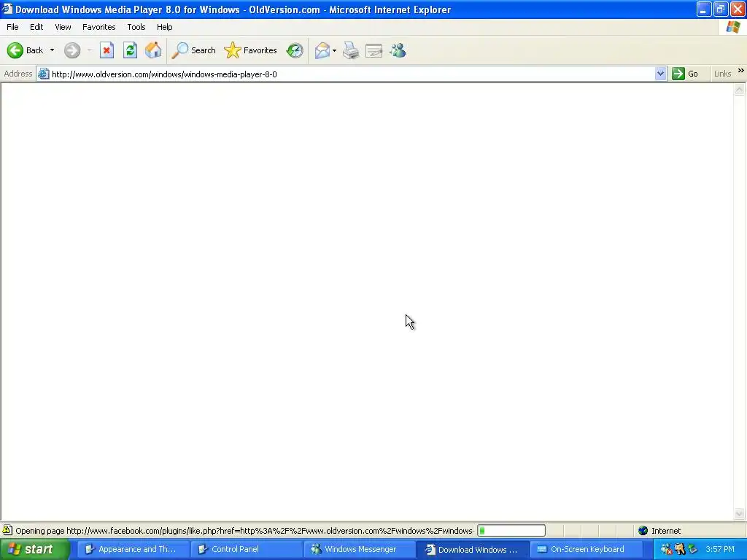Click the Internet zone globe icon
The width and height of the screenshot is (747, 560).
(643, 531)
